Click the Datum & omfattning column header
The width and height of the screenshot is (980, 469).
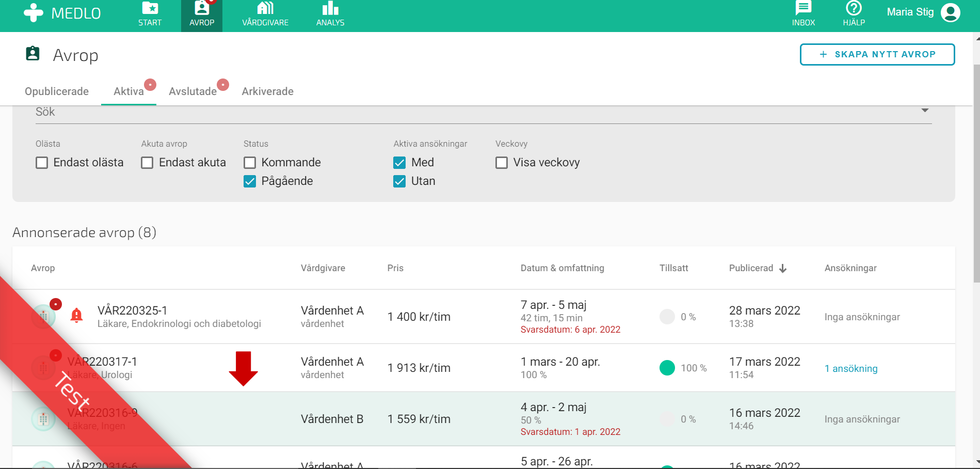(563, 268)
